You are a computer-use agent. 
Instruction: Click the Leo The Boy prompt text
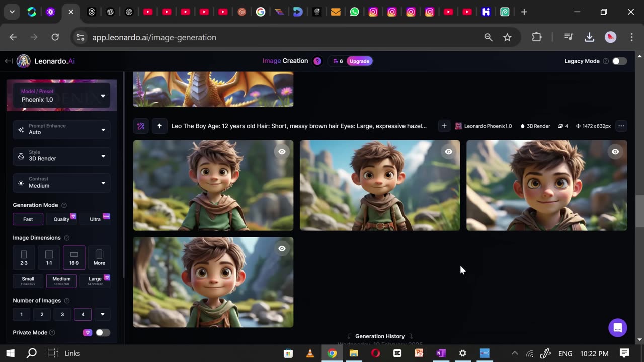tap(299, 126)
